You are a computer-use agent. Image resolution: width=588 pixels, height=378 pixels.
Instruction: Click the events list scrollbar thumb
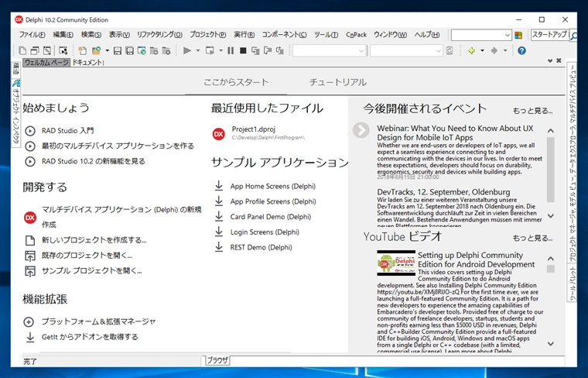tap(551, 170)
